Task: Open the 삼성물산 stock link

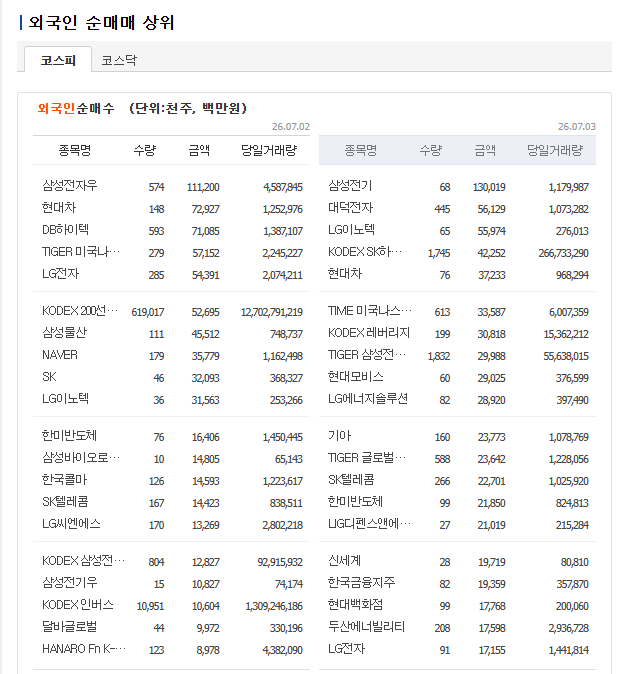Action: [x=64, y=333]
